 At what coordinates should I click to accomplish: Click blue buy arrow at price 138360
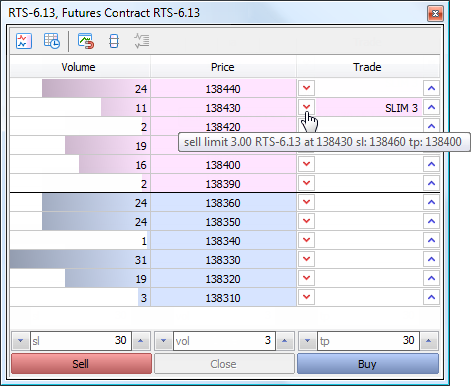(x=431, y=202)
